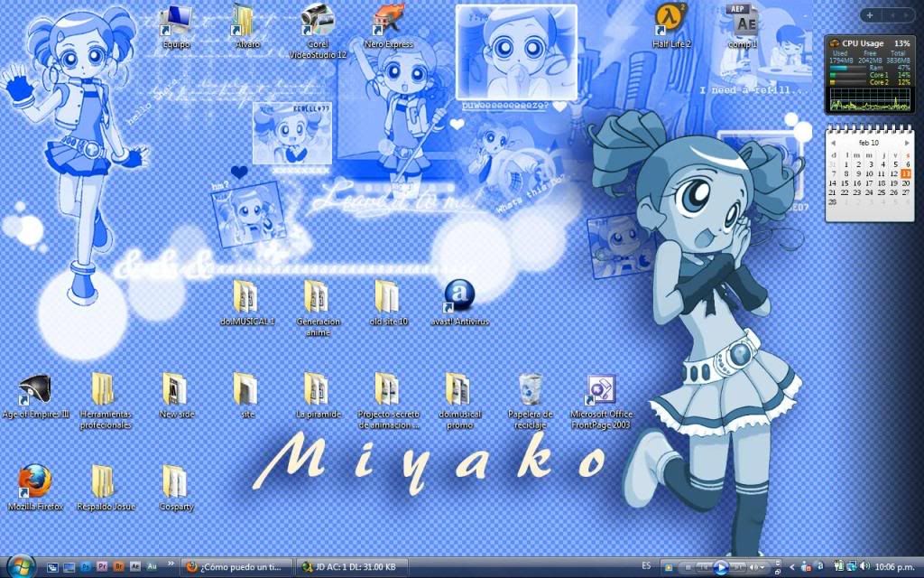Image resolution: width=924 pixels, height=578 pixels.
Task: Launch After Effects from Quick Launch
Action: tap(135, 567)
